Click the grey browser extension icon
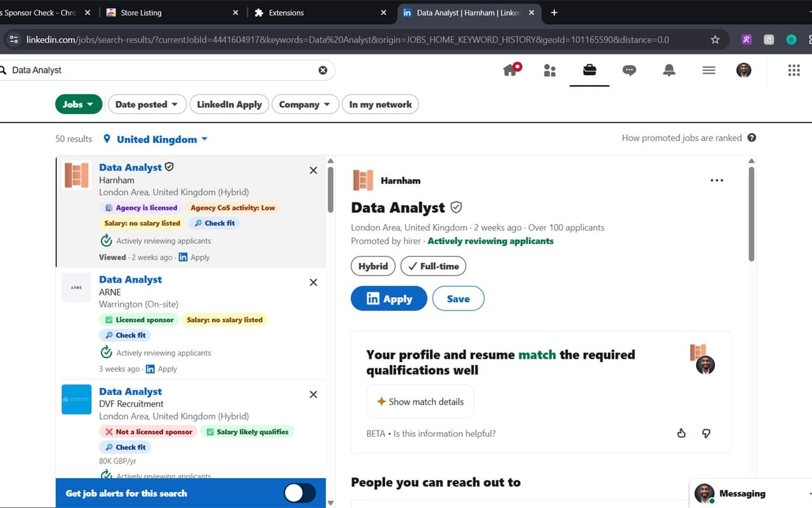 (769, 39)
